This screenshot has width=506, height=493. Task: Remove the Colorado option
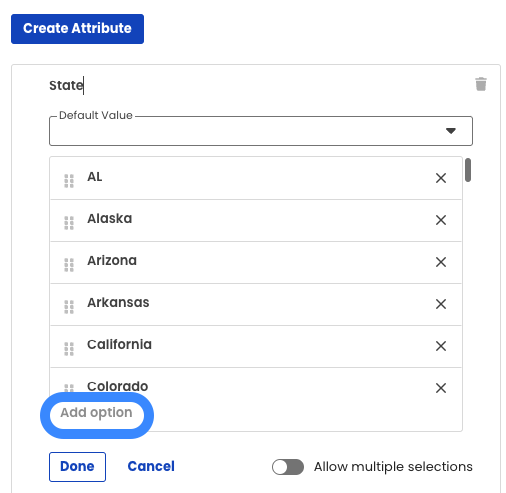tap(441, 388)
